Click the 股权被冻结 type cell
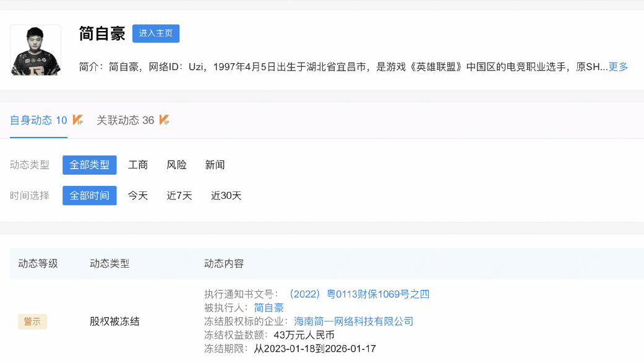 click(x=114, y=321)
